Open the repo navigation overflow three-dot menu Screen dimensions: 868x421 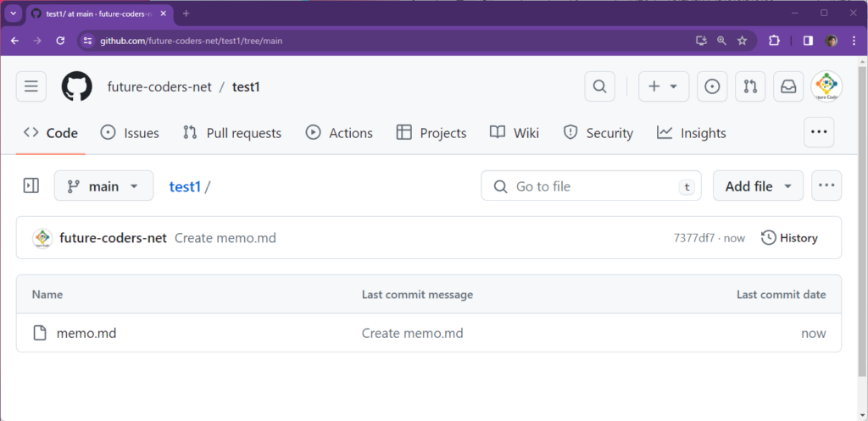click(x=819, y=132)
